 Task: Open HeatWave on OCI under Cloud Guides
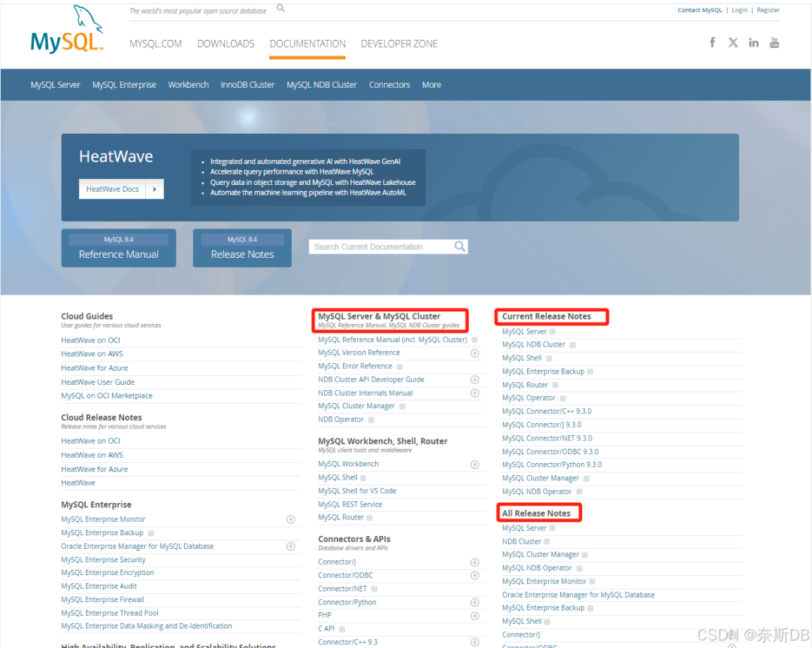click(x=91, y=341)
